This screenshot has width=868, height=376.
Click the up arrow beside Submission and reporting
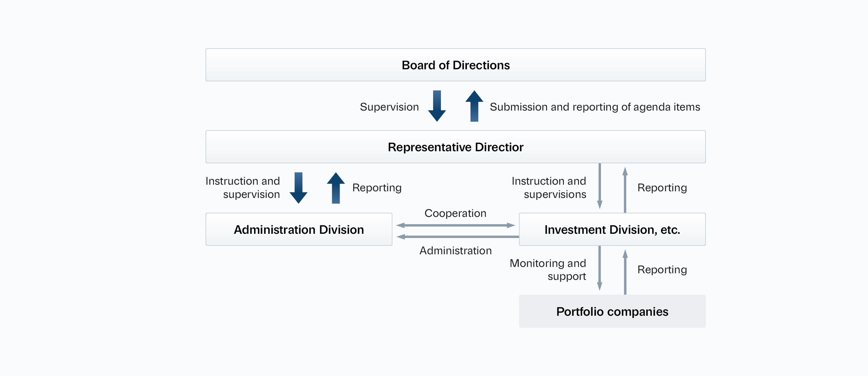pos(474,106)
